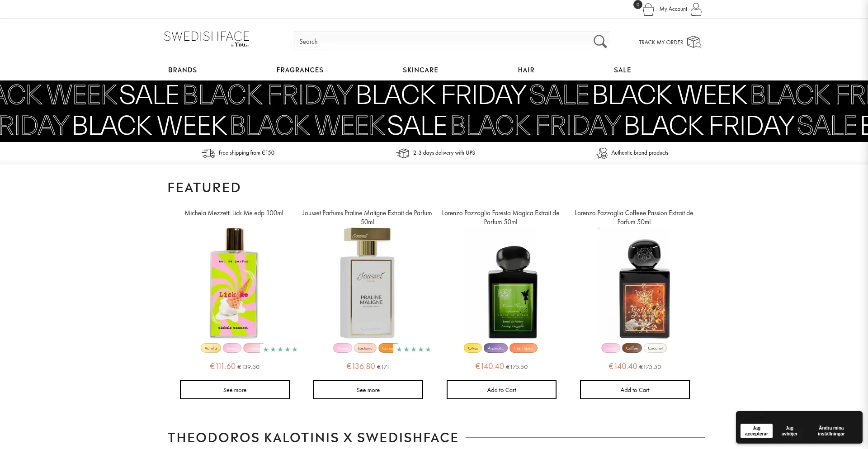Click the Jag accepterar cookie button

tap(756, 430)
